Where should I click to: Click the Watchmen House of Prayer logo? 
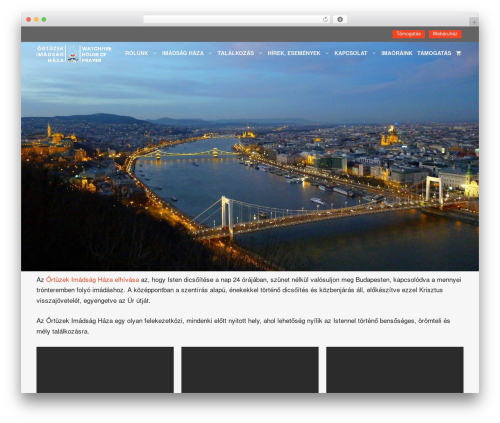[x=73, y=54]
